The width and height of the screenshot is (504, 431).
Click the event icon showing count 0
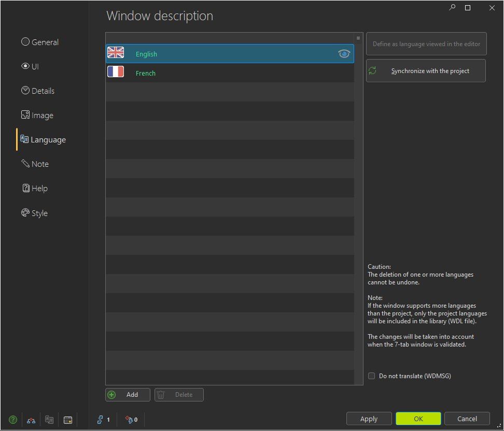[129, 420]
